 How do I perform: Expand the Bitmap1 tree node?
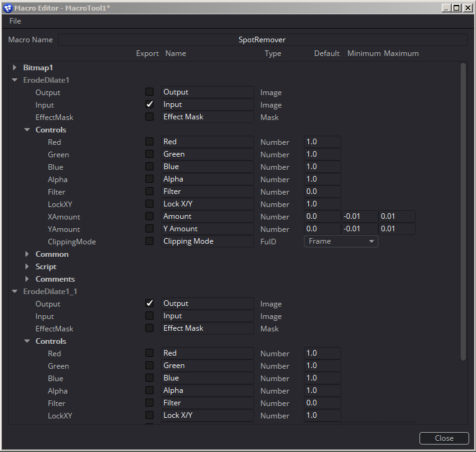[x=15, y=68]
